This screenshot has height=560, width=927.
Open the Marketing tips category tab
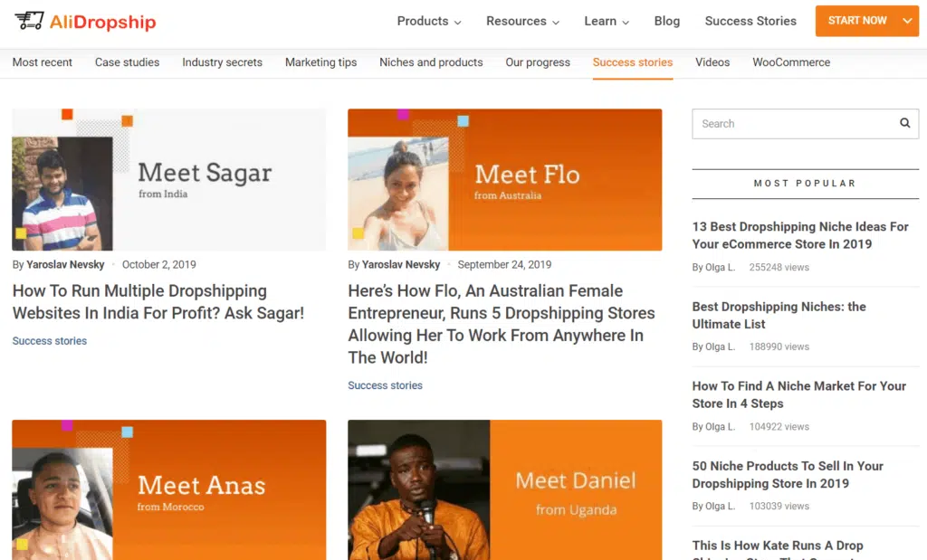click(320, 62)
